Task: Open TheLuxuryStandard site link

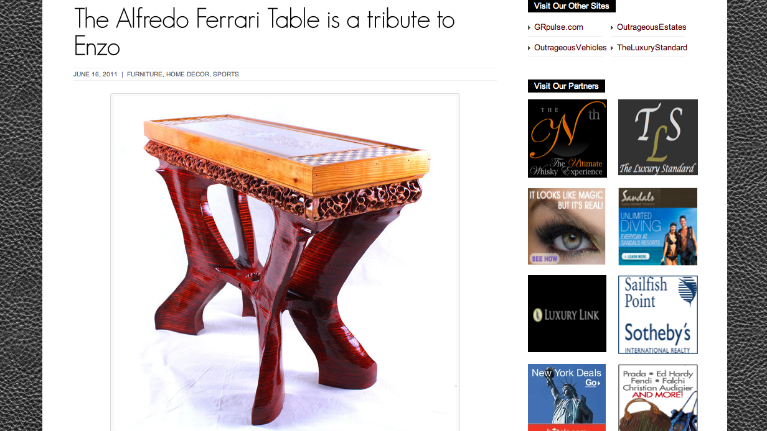Action: (x=652, y=47)
